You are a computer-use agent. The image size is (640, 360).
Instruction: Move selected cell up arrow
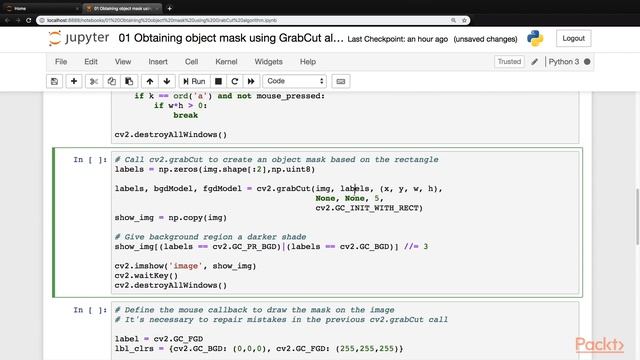click(x=150, y=81)
